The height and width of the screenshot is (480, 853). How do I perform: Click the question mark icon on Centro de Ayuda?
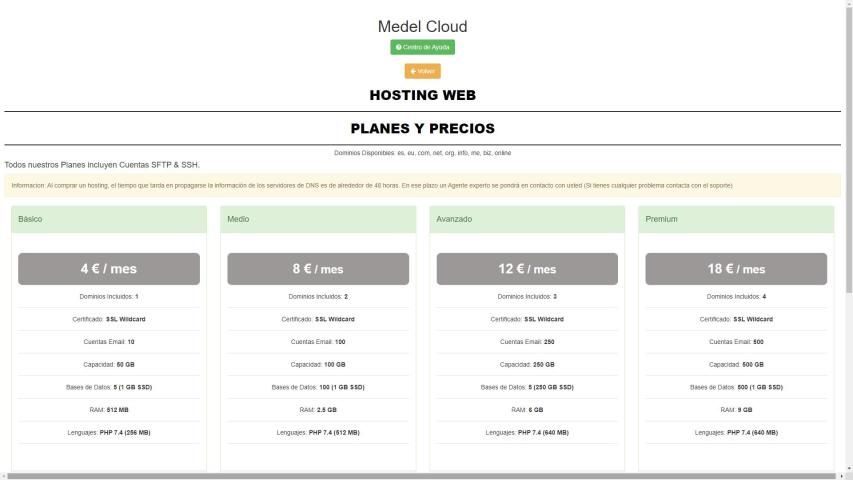(x=398, y=47)
